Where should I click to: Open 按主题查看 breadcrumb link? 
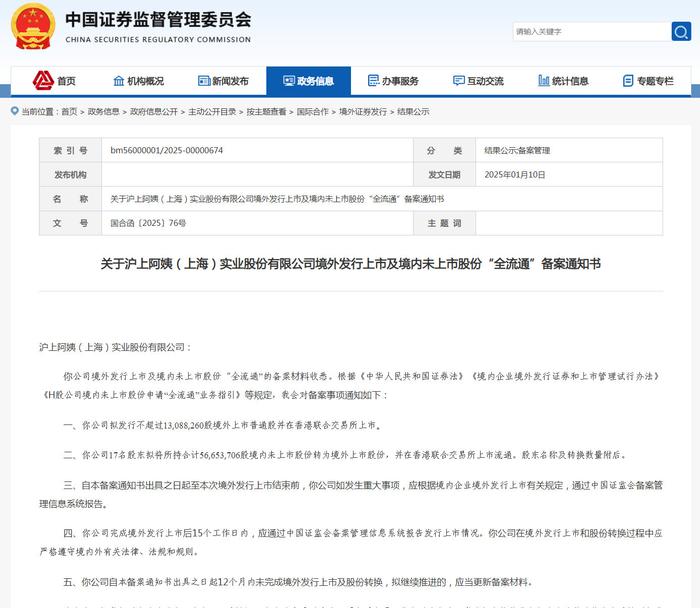[266, 112]
